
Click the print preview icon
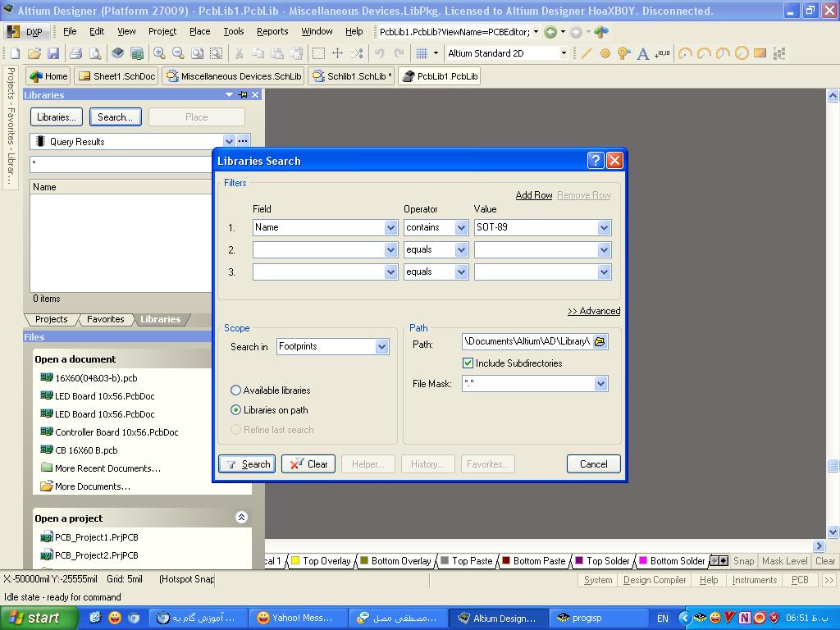[x=95, y=53]
